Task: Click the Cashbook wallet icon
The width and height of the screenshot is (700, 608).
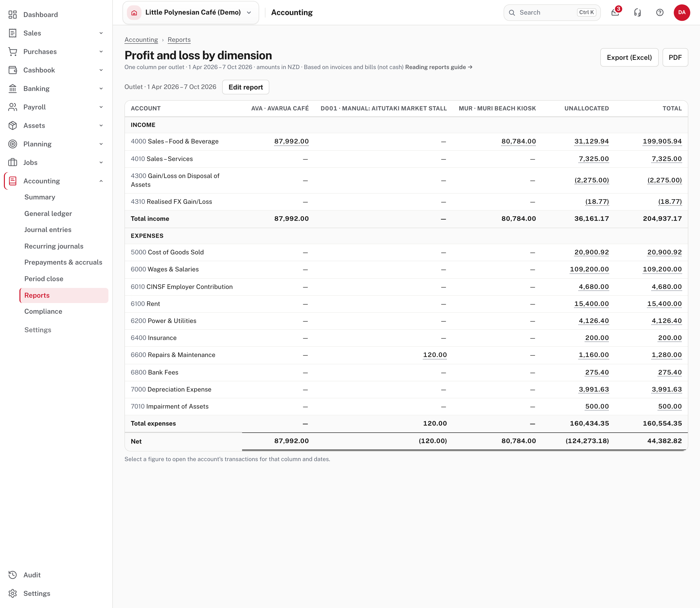Action: pyautogui.click(x=13, y=70)
